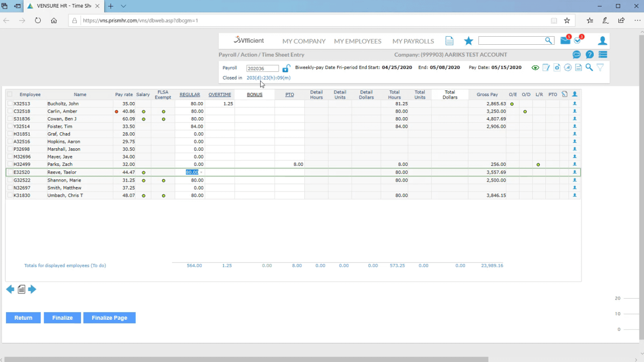644x362 pixels.
Task: Click the Payroll number input field
Action: pos(262,68)
